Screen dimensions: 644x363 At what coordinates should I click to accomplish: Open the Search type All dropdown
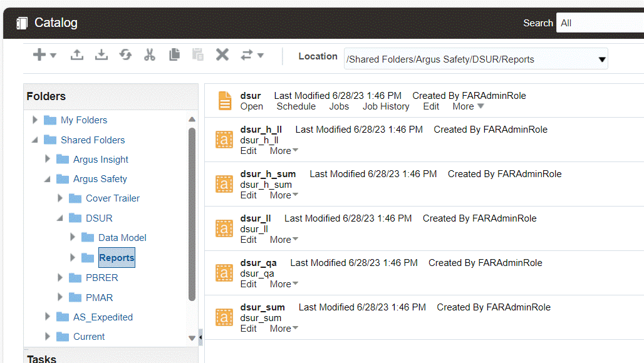(600, 23)
